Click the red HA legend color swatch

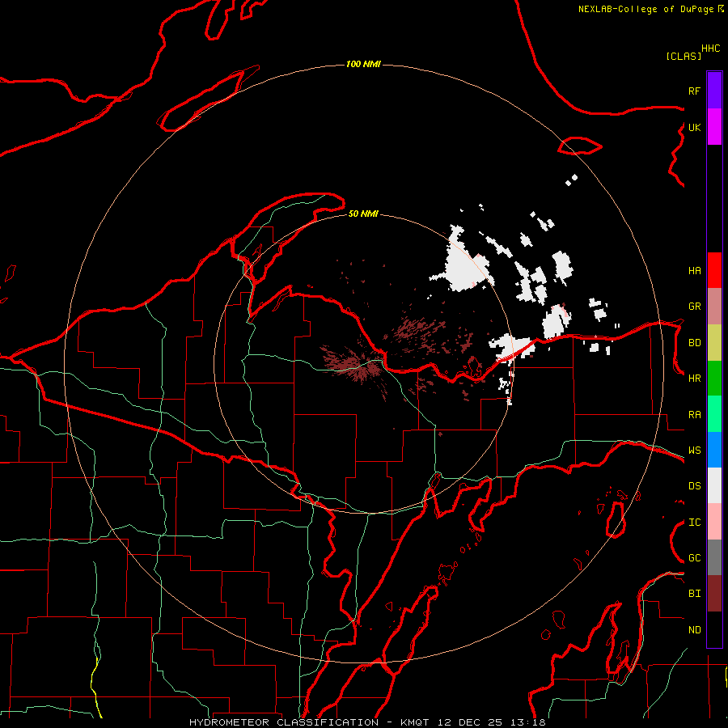[714, 270]
